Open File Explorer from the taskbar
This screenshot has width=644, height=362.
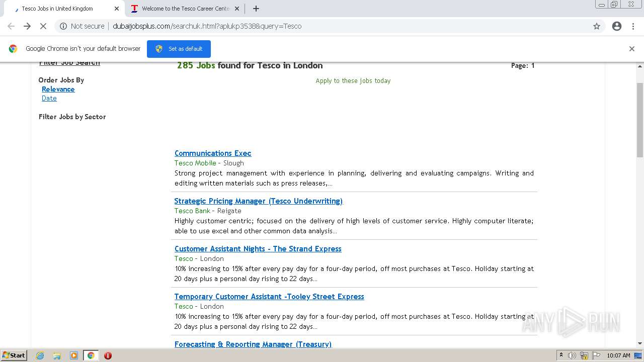57,355
